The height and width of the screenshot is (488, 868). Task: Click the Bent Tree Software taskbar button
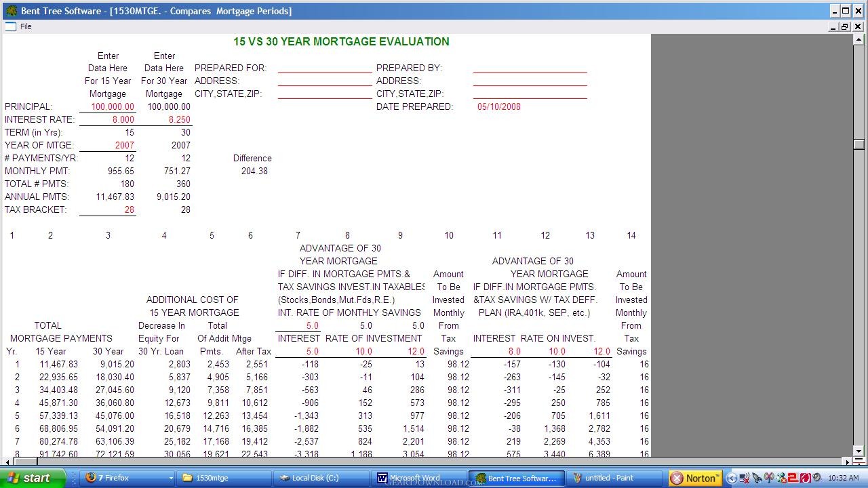coord(517,478)
